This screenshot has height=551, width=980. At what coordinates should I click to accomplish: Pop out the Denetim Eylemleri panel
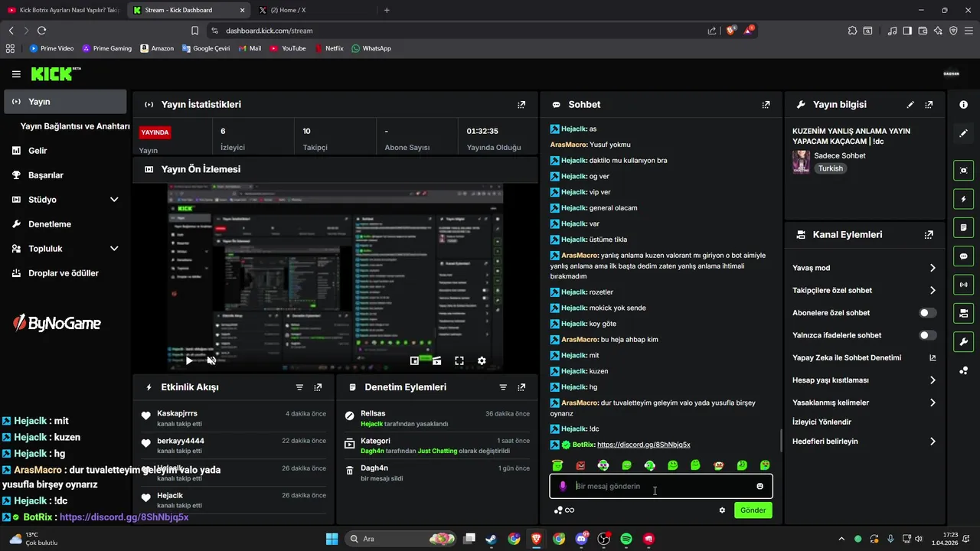point(521,387)
